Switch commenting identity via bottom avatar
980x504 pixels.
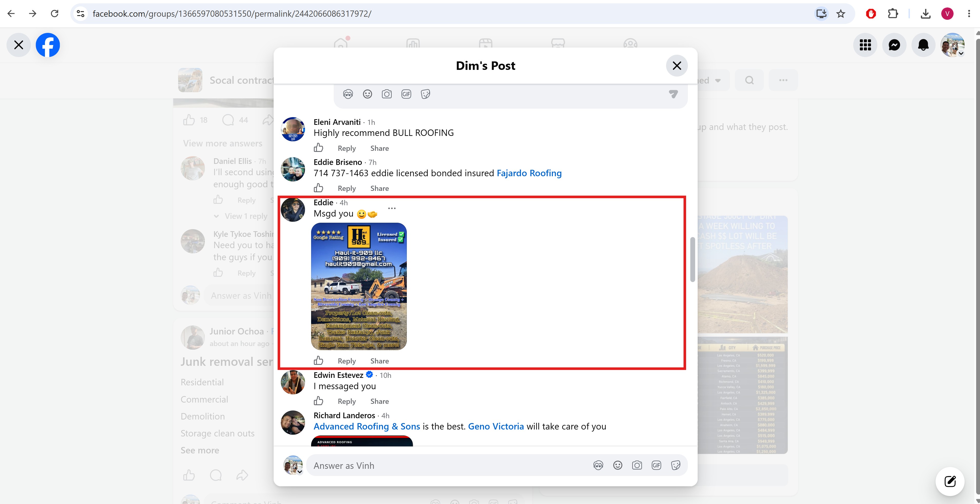tap(293, 465)
